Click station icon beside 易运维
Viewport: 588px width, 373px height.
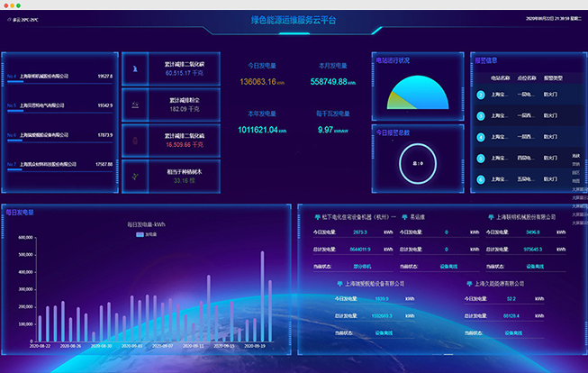[x=404, y=217]
